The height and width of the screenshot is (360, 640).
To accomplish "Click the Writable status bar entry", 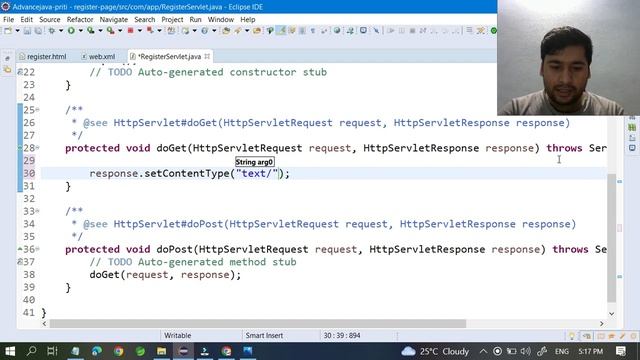I will tap(178, 336).
